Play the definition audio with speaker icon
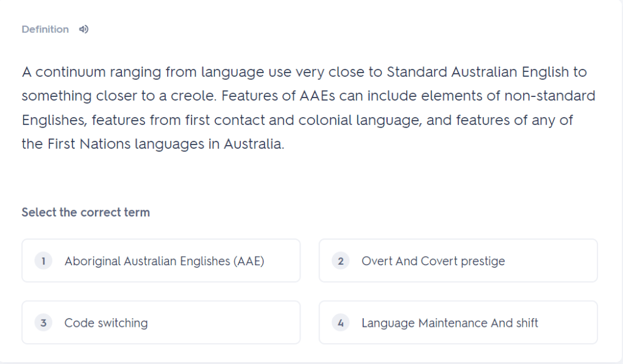Viewport: 623px width, 364px height. pos(84,29)
